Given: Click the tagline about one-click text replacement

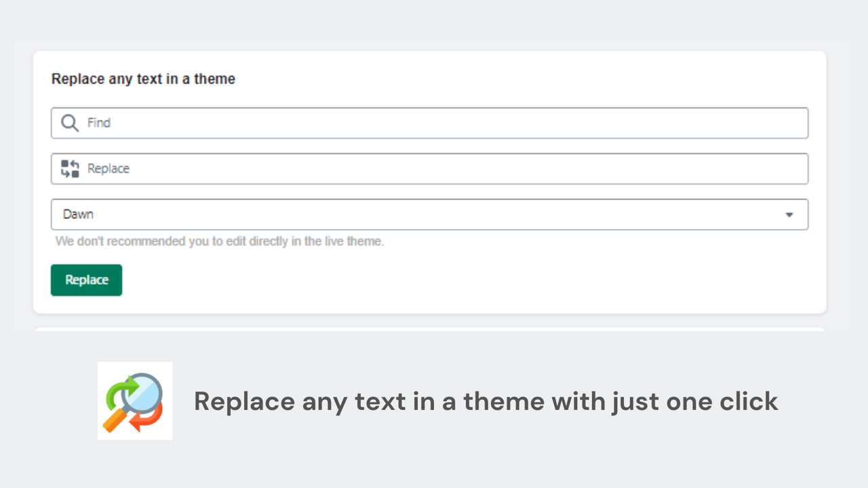Looking at the screenshot, I should 486,401.
